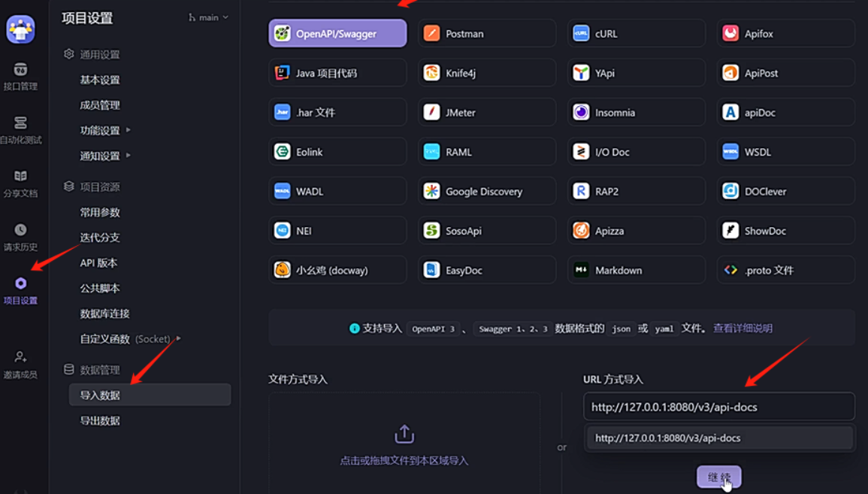Open the 请求历史 sidebar section
868x494 pixels.
tap(20, 237)
